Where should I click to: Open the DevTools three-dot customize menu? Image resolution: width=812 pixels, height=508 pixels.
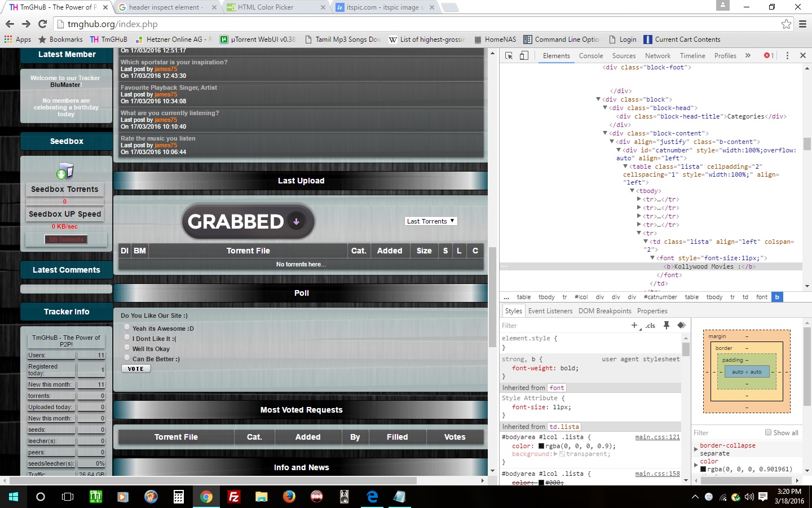coord(787,55)
